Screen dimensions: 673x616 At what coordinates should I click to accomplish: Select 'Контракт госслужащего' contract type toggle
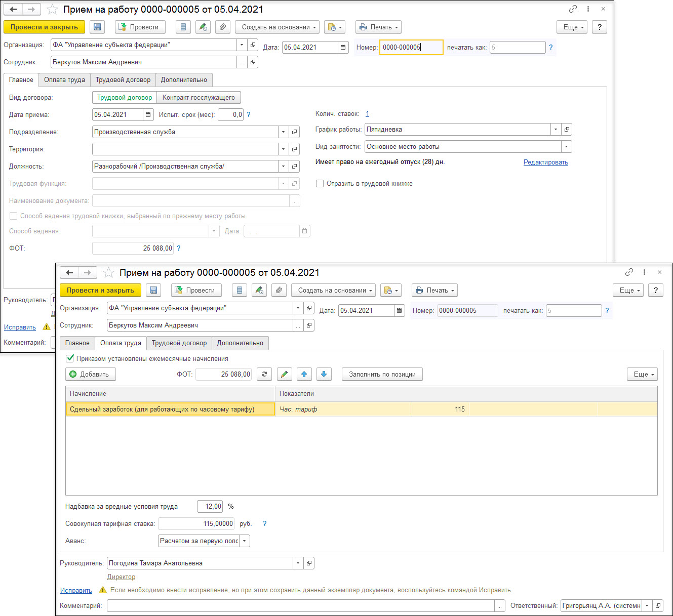[x=199, y=97]
